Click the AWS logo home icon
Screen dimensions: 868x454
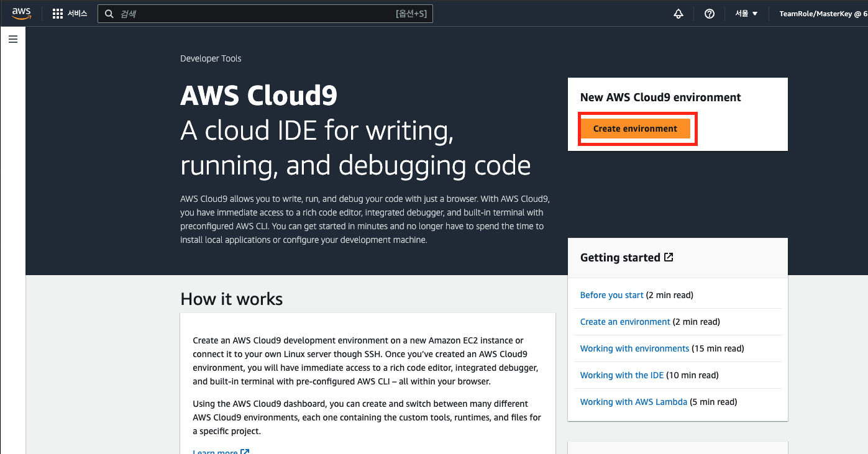(21, 13)
